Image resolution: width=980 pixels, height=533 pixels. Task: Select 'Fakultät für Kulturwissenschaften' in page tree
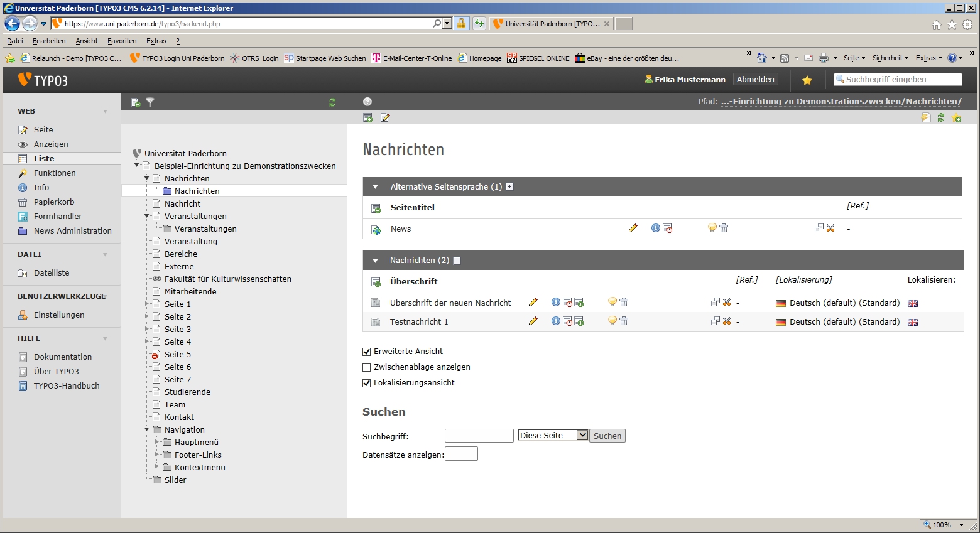[x=228, y=279]
